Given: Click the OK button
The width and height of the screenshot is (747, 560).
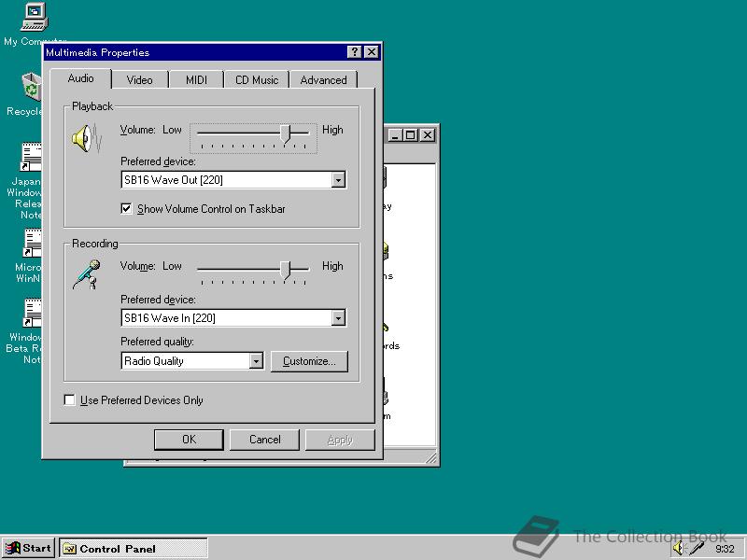Looking at the screenshot, I should 189,440.
